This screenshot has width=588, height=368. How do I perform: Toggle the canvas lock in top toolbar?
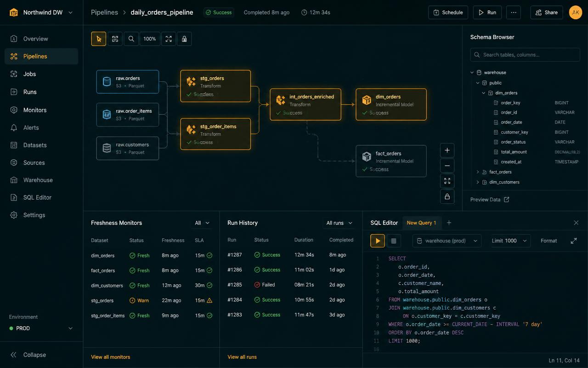[184, 39]
